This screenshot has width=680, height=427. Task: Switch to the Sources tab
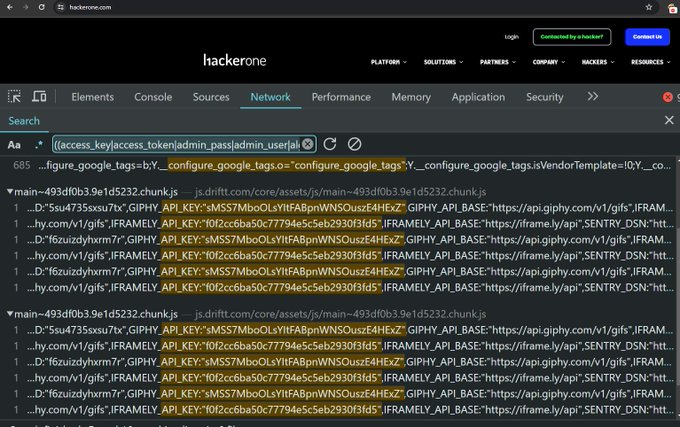(211, 97)
